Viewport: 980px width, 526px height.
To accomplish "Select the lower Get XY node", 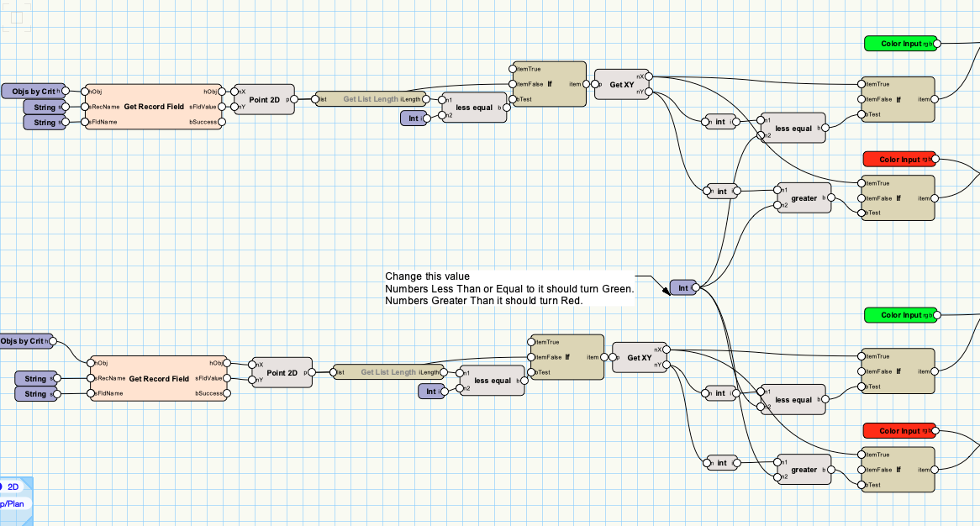I will [640, 358].
